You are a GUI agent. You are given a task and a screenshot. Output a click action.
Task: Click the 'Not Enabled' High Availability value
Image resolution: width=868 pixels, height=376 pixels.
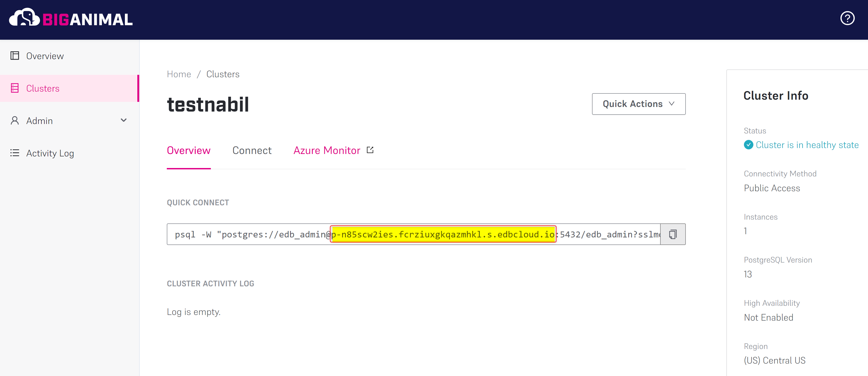tap(768, 317)
